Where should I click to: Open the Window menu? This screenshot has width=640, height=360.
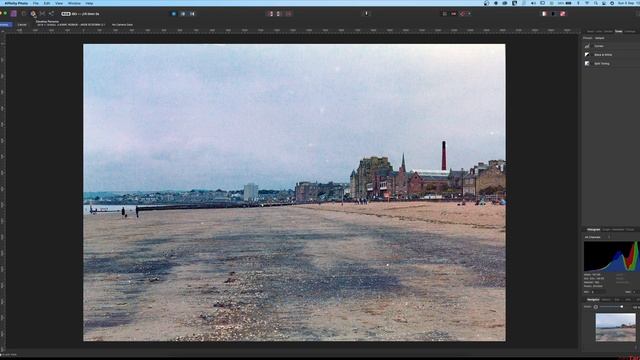[74, 3]
